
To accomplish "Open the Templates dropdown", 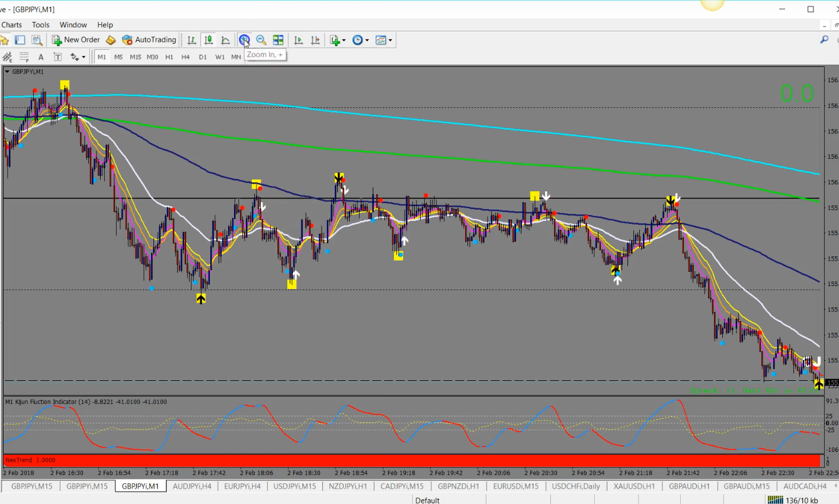I will tap(384, 40).
